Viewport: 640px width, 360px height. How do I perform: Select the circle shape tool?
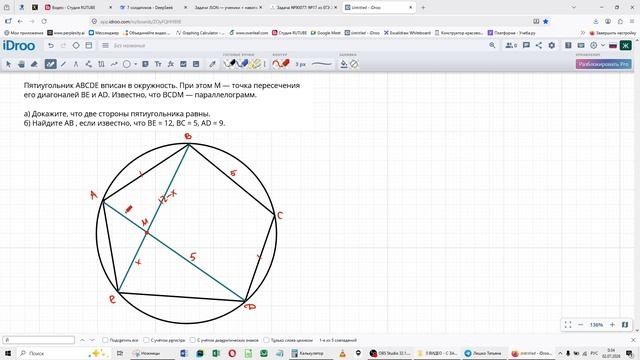point(127,64)
